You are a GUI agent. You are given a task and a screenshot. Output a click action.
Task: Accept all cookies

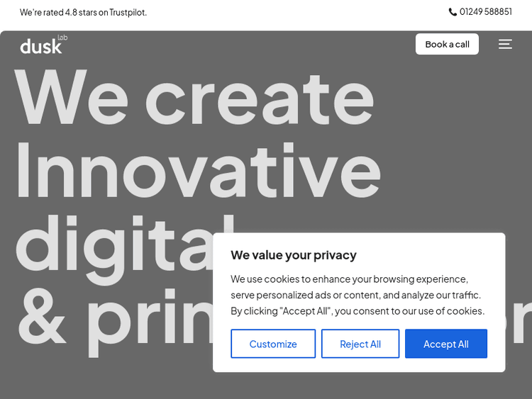(445, 344)
